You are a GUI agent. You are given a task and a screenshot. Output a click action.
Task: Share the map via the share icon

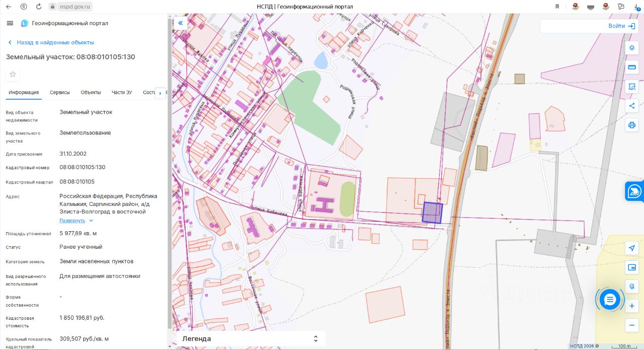point(632,106)
